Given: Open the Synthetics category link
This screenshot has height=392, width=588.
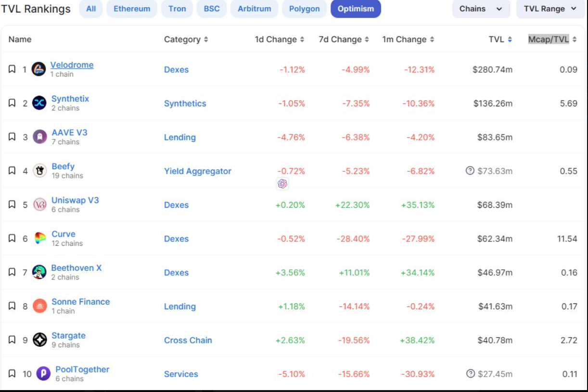Looking at the screenshot, I should pos(185,103).
